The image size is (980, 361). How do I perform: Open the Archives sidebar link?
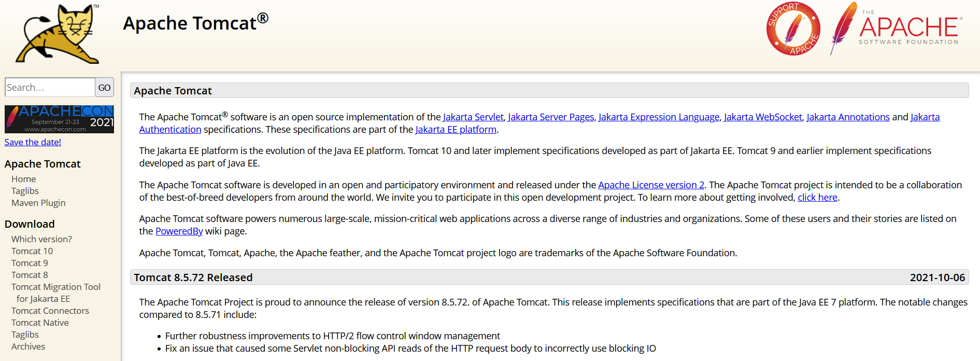28,346
